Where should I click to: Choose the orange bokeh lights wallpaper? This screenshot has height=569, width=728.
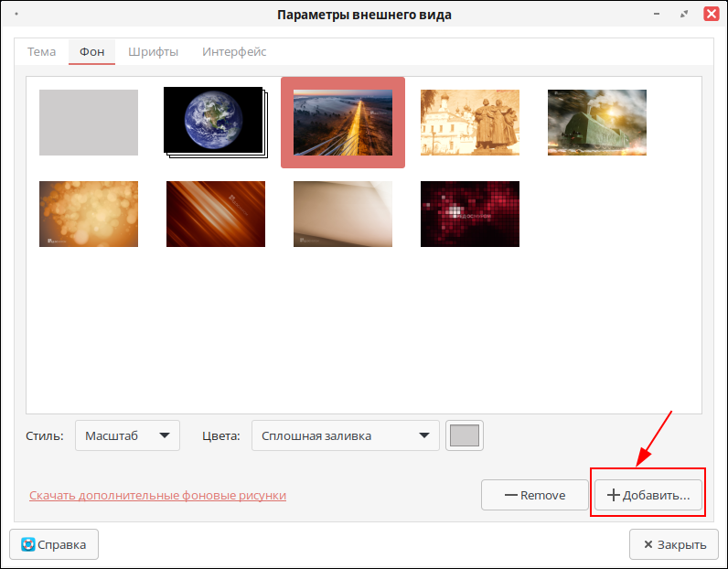coord(89,214)
